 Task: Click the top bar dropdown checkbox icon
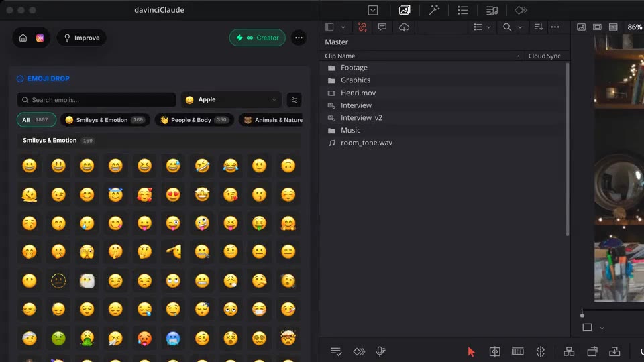pyautogui.click(x=372, y=10)
